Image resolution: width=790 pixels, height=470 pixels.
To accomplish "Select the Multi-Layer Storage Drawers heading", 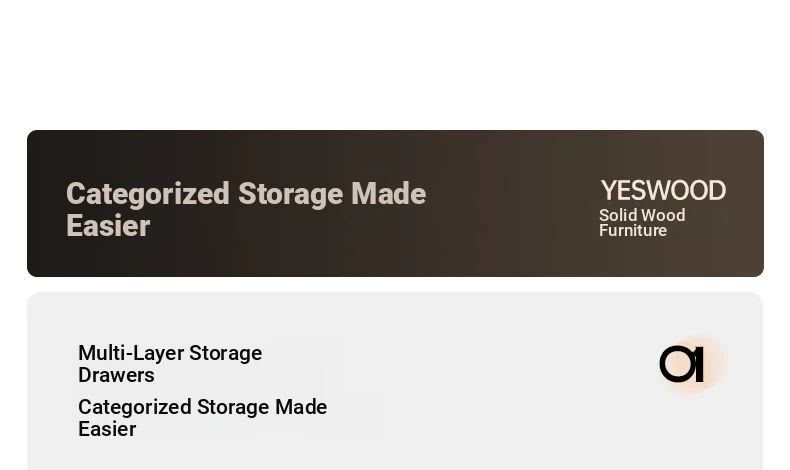I will click(x=170, y=364).
